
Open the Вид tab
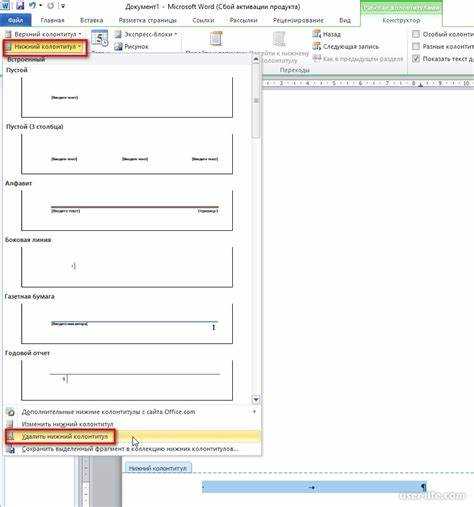coord(345,20)
